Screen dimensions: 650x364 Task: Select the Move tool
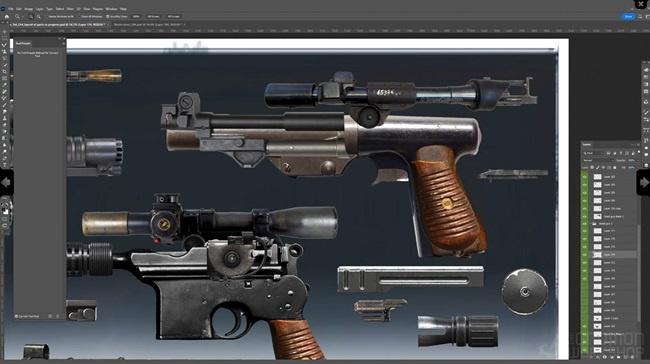coord(5,32)
